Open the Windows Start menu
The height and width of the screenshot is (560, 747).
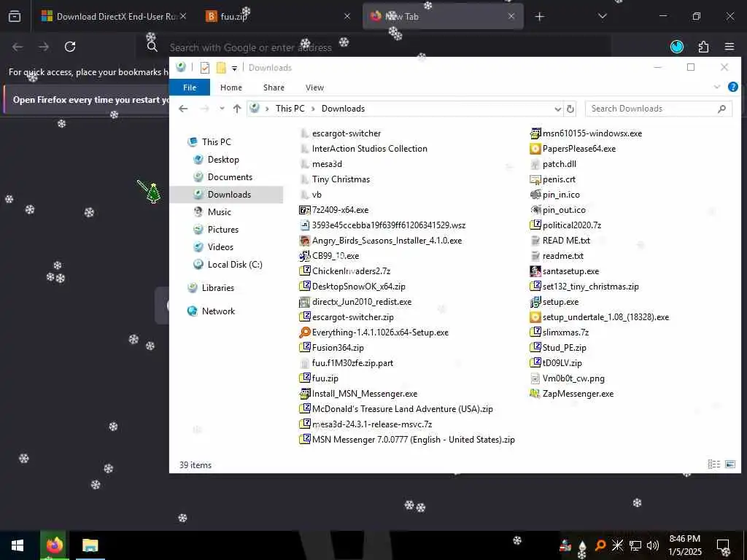[18, 545]
